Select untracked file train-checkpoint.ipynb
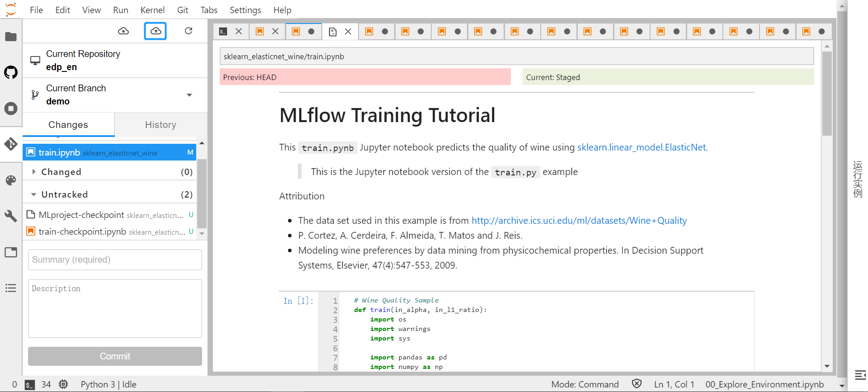 tap(109, 231)
